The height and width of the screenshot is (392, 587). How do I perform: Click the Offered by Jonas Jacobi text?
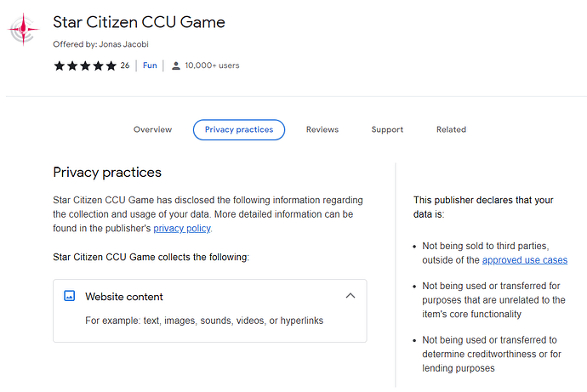pos(100,44)
